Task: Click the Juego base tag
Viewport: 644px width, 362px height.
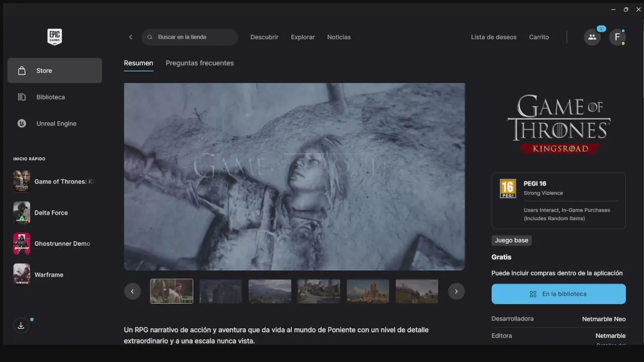Action: pos(511,240)
